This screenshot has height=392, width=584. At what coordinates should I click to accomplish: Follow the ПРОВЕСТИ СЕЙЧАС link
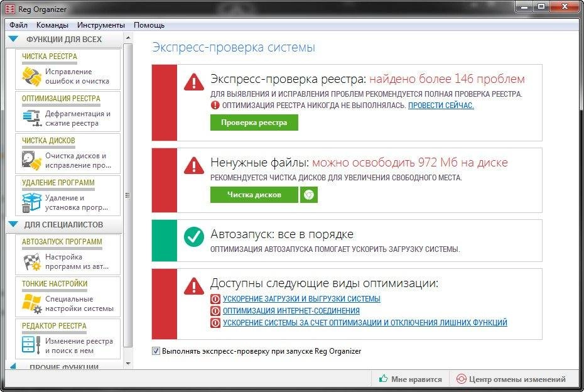[441, 106]
